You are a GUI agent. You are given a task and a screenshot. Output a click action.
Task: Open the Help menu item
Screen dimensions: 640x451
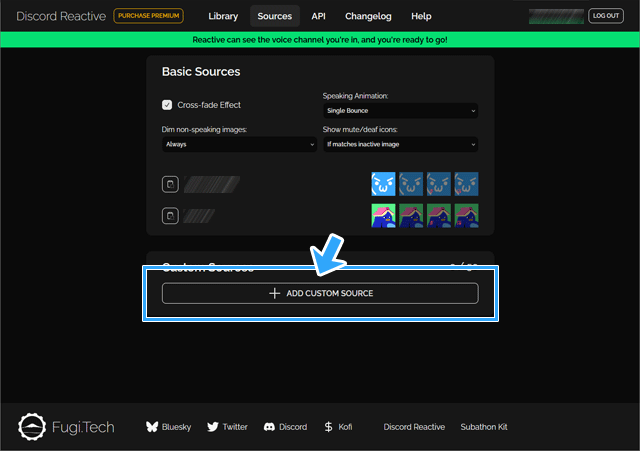(421, 16)
